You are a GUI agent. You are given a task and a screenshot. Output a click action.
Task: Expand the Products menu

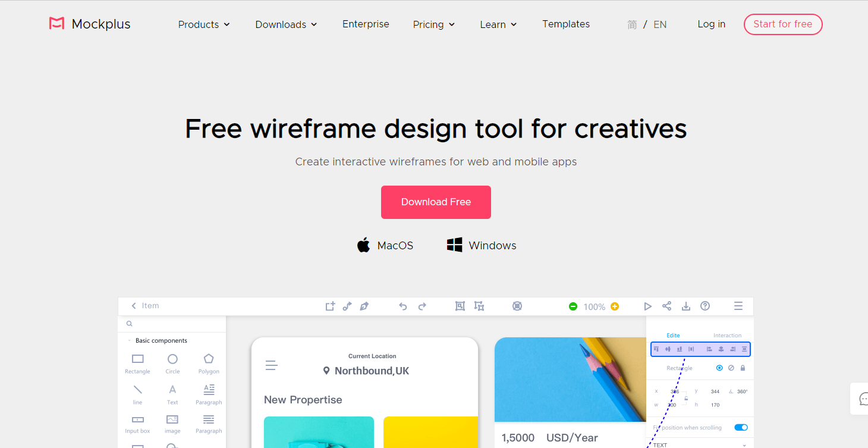tap(204, 24)
